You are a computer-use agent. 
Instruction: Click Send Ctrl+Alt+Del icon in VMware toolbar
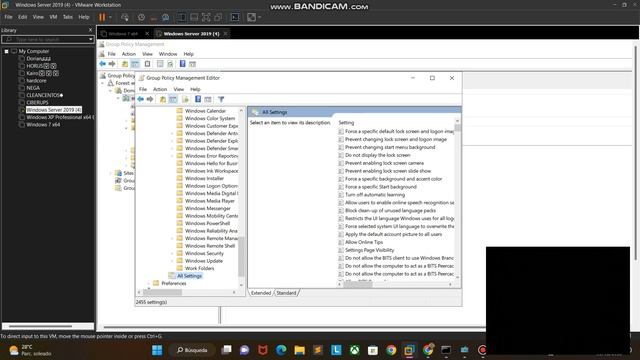[x=125, y=17]
